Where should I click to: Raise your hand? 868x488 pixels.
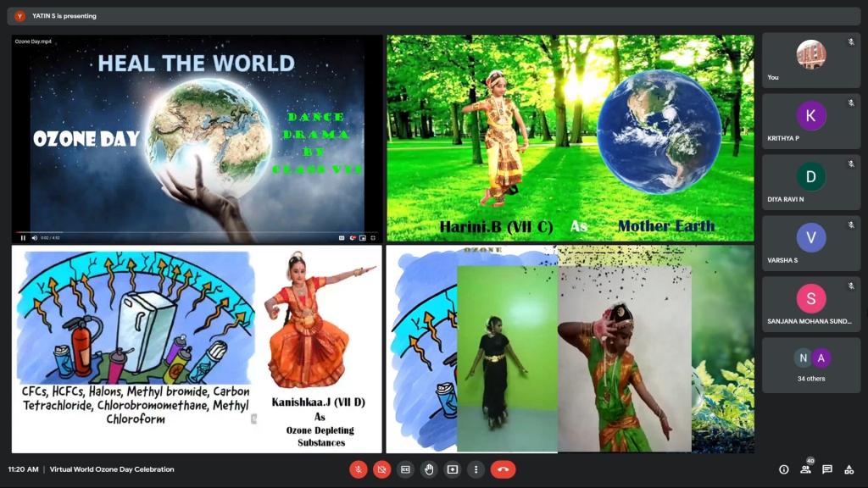click(429, 469)
